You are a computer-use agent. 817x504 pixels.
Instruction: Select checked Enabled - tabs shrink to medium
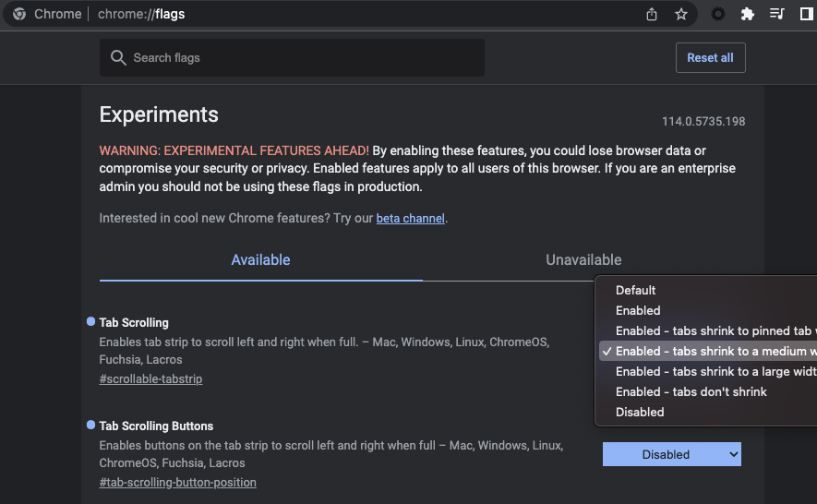(709, 352)
